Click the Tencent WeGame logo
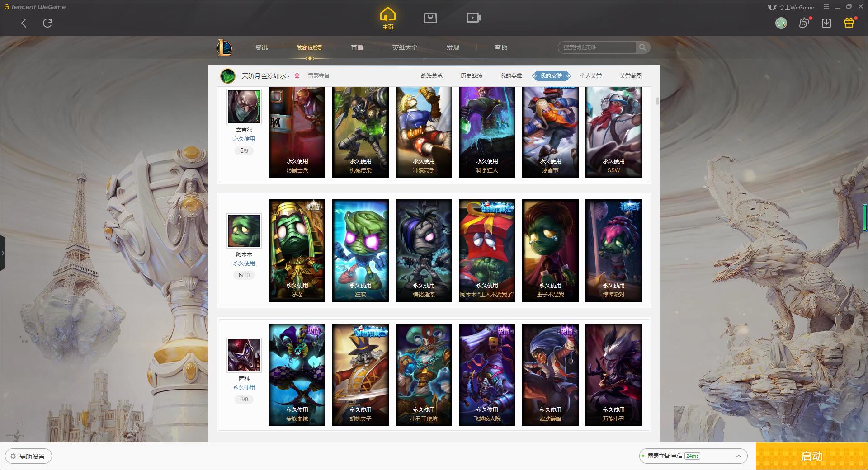The width and height of the screenshot is (868, 470). (x=35, y=7)
